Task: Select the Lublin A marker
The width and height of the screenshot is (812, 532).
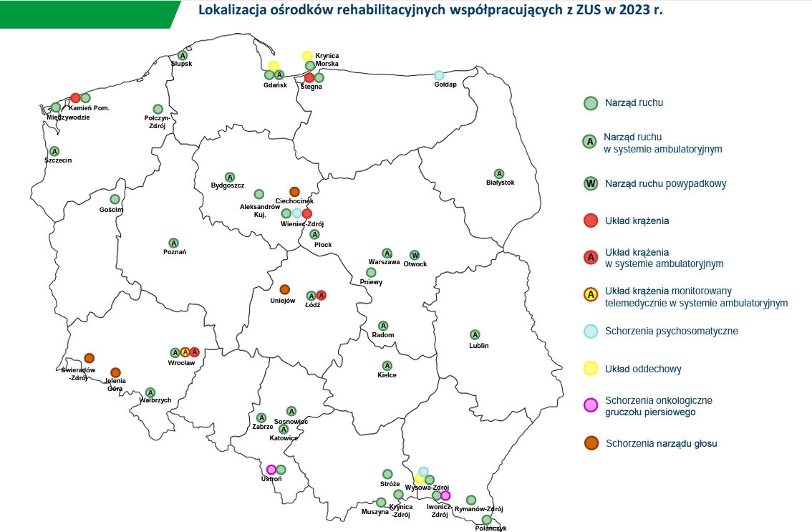Action: (475, 334)
